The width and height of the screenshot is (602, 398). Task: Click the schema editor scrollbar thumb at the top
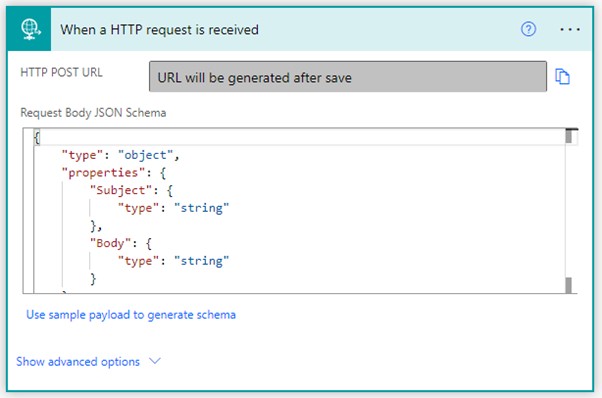[x=569, y=136]
